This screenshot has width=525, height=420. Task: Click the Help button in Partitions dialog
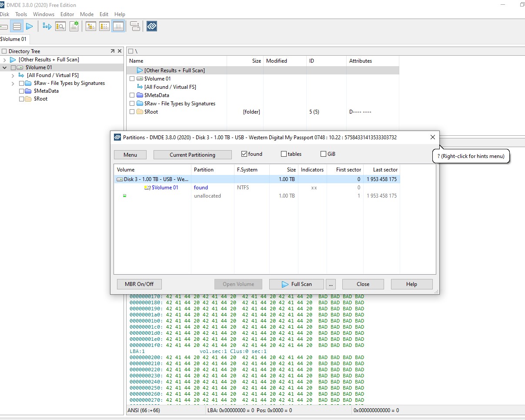pyautogui.click(x=411, y=284)
